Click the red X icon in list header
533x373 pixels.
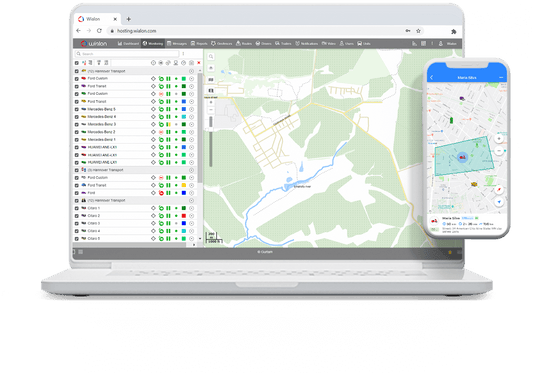pyautogui.click(x=199, y=63)
